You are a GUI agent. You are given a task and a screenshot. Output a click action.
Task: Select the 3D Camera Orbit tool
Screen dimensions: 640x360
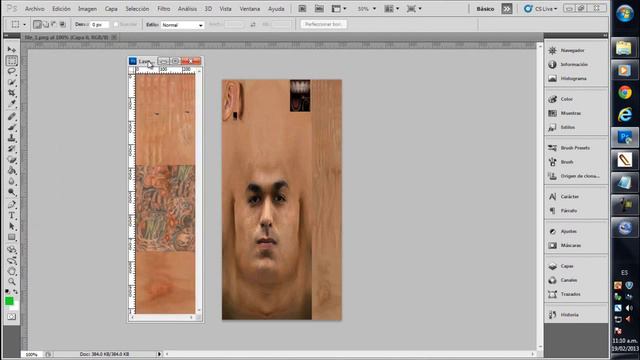[x=11, y=260]
